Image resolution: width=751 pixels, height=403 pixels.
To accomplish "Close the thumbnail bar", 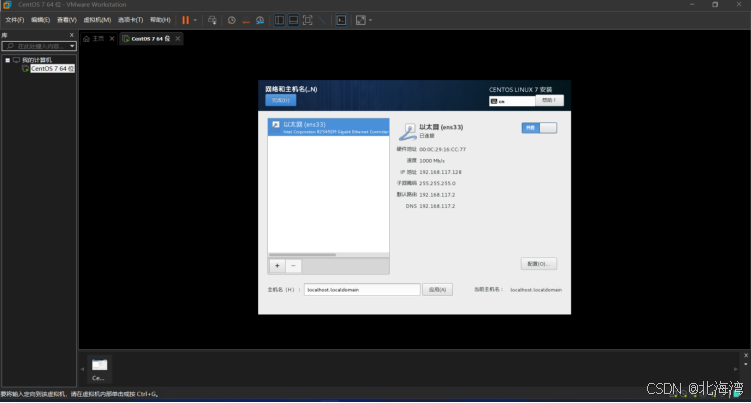I will point(746,356).
